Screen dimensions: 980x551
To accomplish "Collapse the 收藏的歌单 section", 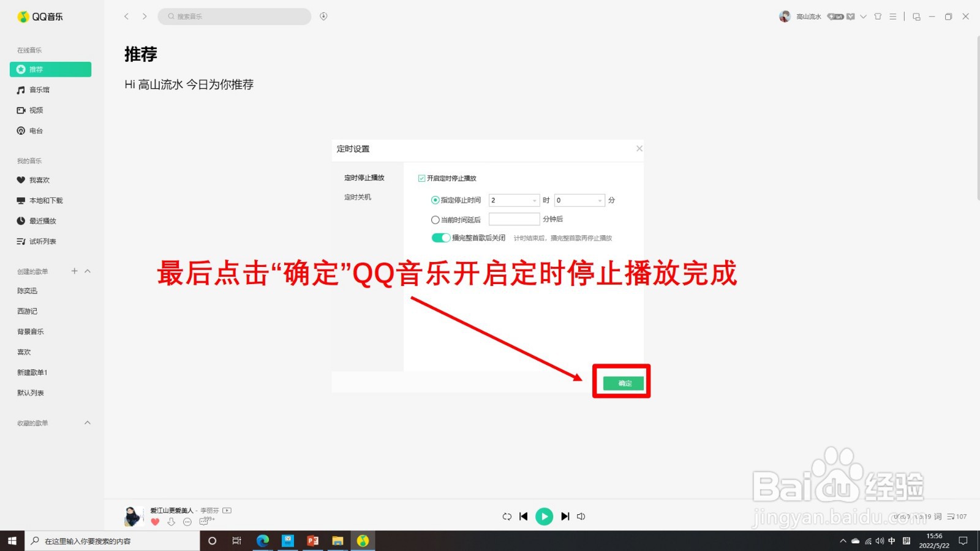I will coord(88,422).
